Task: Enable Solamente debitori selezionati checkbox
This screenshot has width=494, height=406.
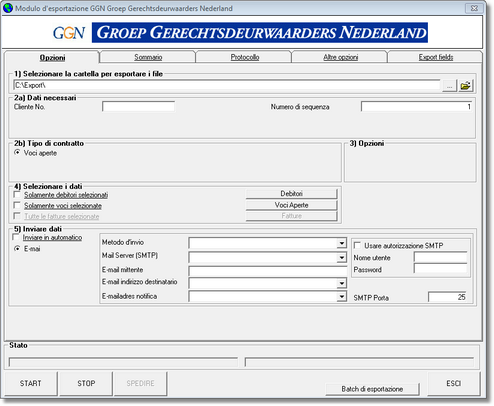Action: [17, 195]
